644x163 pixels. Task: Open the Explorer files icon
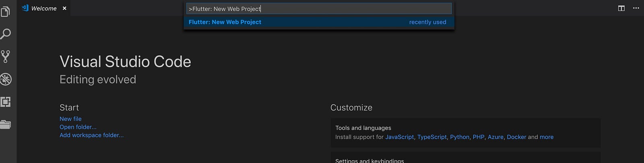pos(5,12)
